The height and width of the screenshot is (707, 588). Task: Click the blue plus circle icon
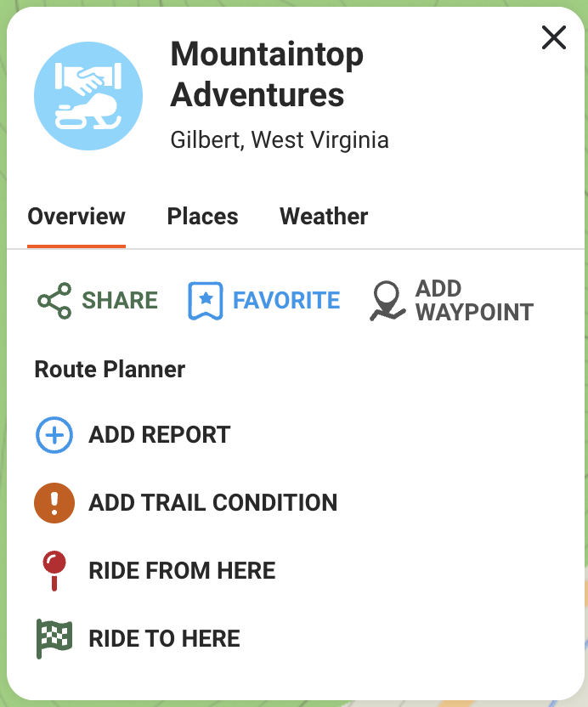click(x=54, y=435)
